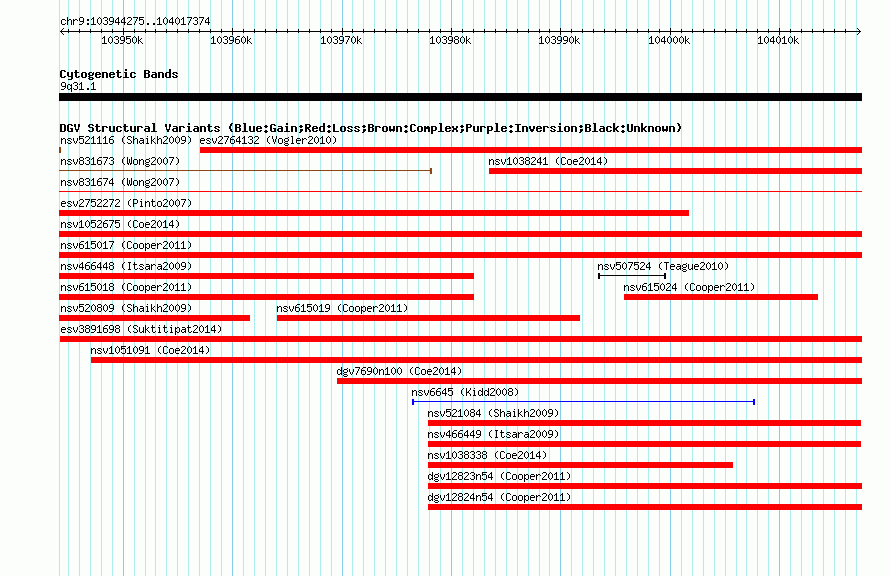Open the nsv6645 (Kidd2008) label
Screen dimensions: 890x576
click(x=465, y=392)
